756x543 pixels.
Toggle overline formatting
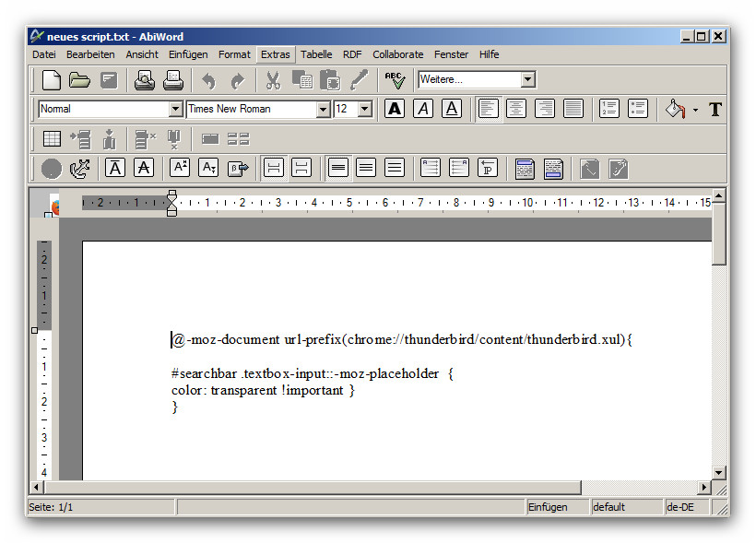[115, 169]
